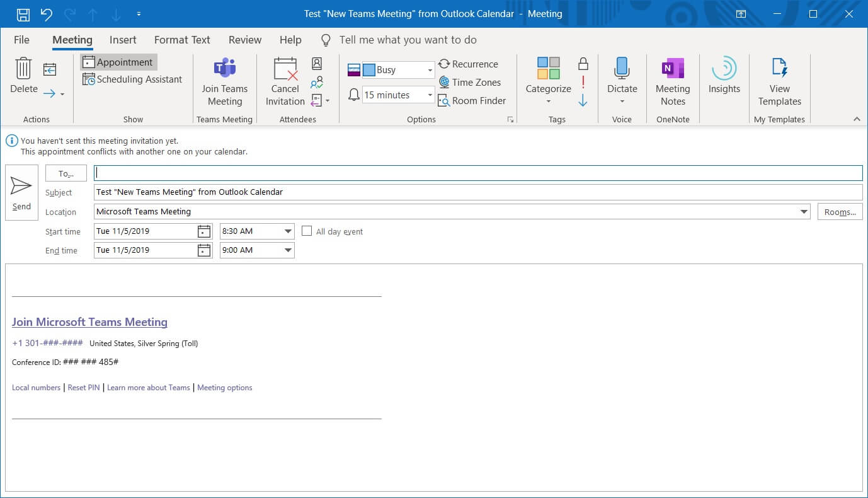
Task: Open the End time date picker calendar icon
Action: click(x=204, y=250)
